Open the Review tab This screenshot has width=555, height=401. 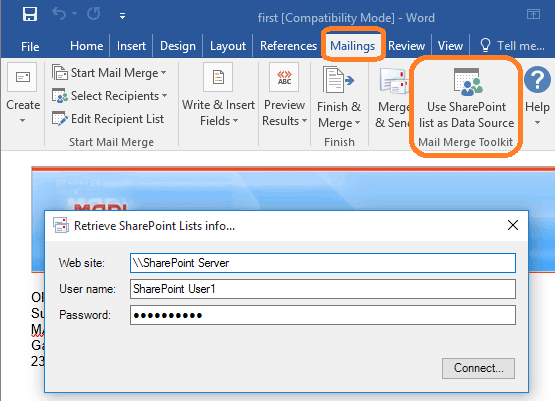pos(406,46)
